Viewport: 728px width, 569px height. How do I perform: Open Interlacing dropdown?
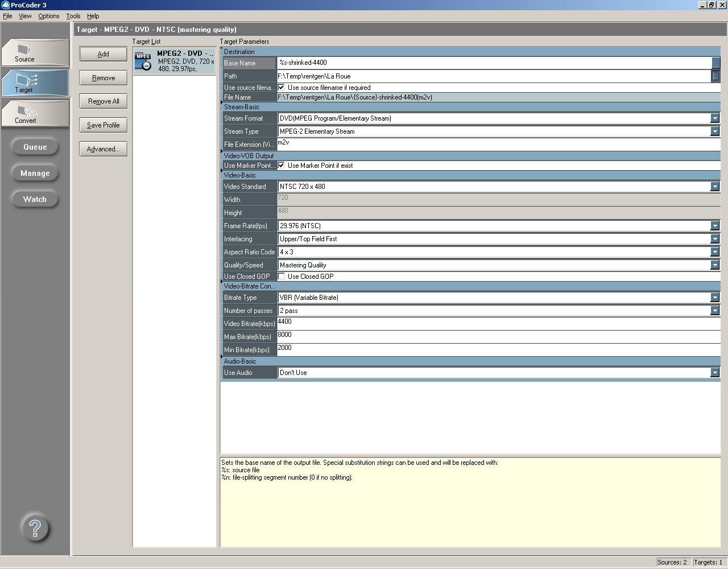(x=715, y=239)
